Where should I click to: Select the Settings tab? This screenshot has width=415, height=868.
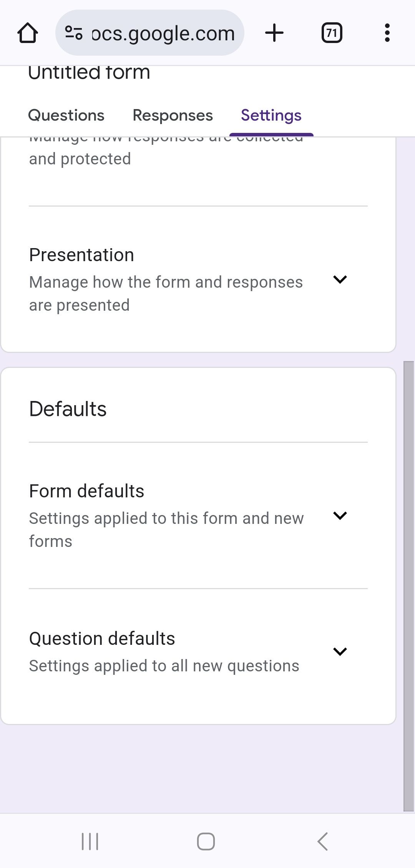(271, 115)
